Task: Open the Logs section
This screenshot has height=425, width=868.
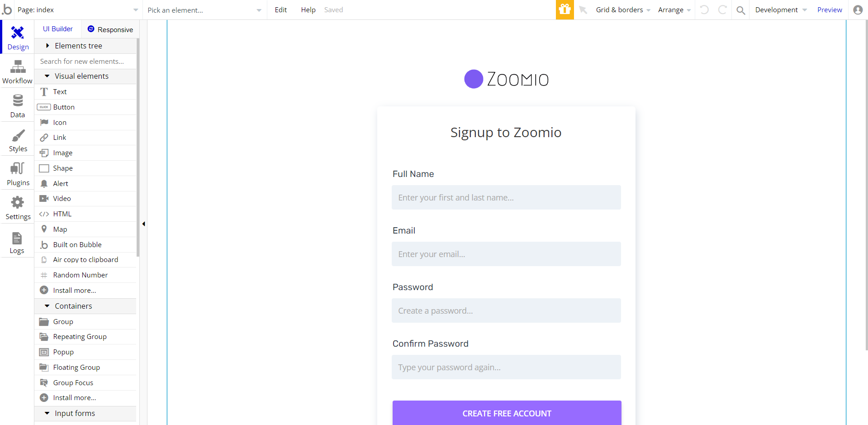Action: coord(17,242)
